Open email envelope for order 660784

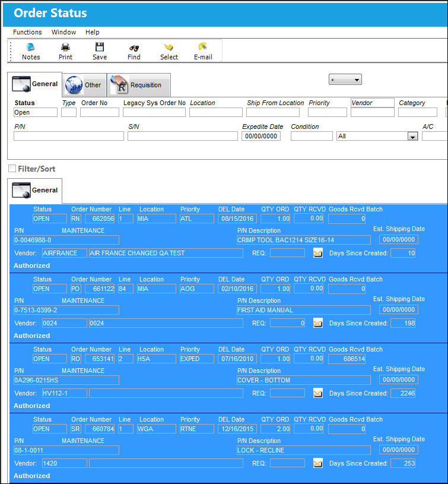point(317,463)
